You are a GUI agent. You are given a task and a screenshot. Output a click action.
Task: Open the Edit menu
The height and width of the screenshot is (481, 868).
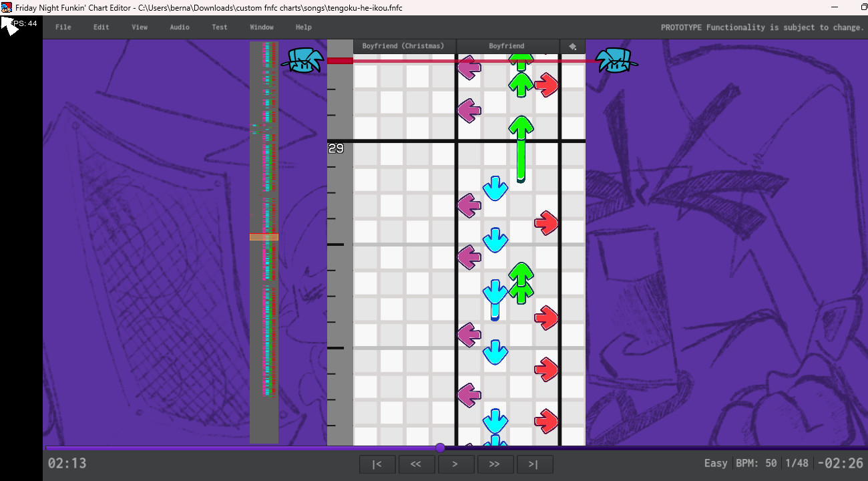pyautogui.click(x=101, y=27)
